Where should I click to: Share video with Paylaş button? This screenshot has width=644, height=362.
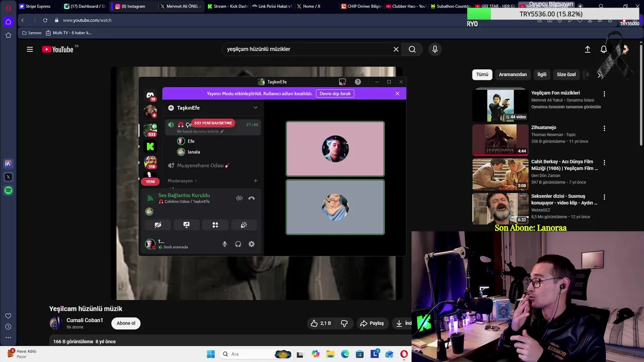click(372, 323)
